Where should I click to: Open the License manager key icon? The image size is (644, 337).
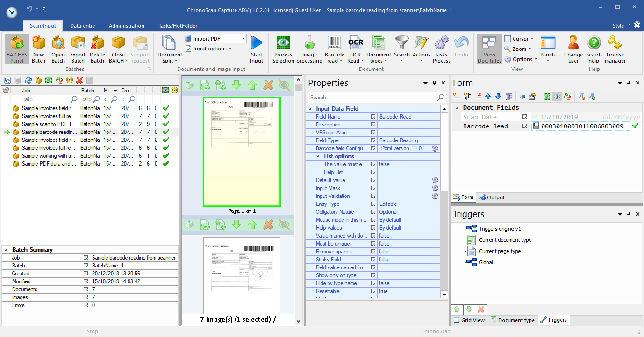pyautogui.click(x=615, y=43)
